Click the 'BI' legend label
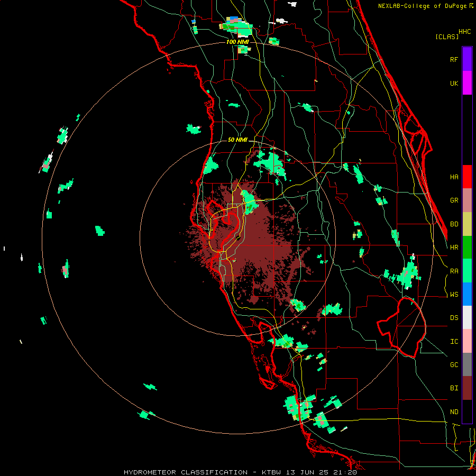This screenshot has width=476, height=476. (x=454, y=388)
